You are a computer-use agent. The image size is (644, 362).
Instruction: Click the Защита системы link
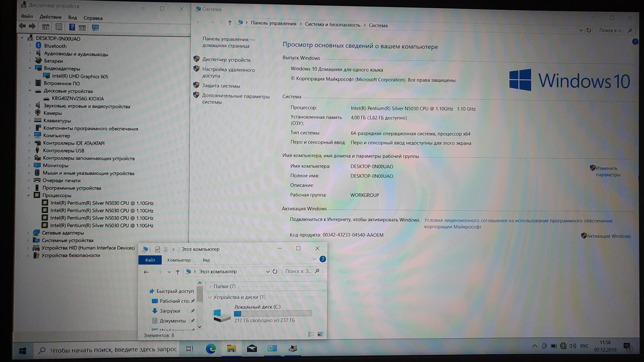[x=221, y=86]
